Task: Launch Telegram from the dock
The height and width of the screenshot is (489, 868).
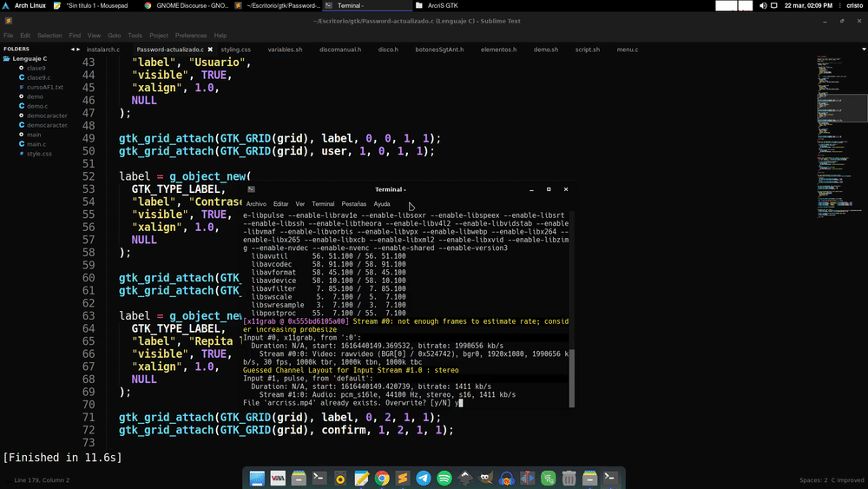Action: click(x=424, y=478)
